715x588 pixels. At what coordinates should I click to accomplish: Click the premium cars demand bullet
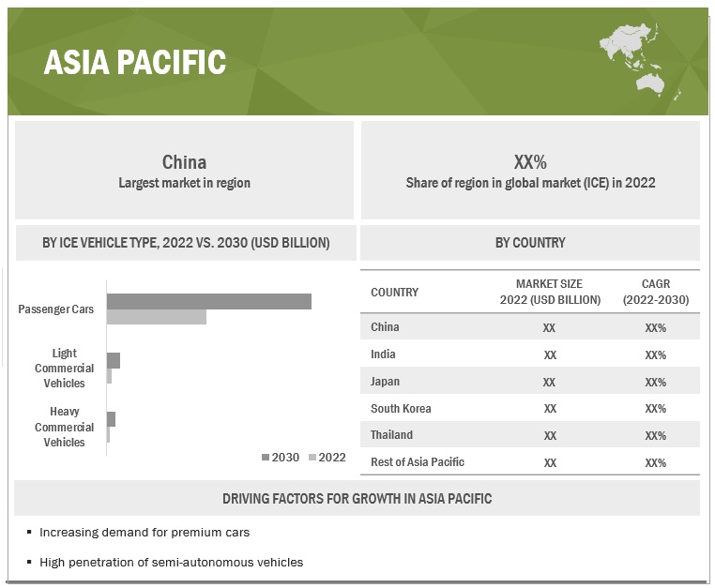tap(145, 532)
